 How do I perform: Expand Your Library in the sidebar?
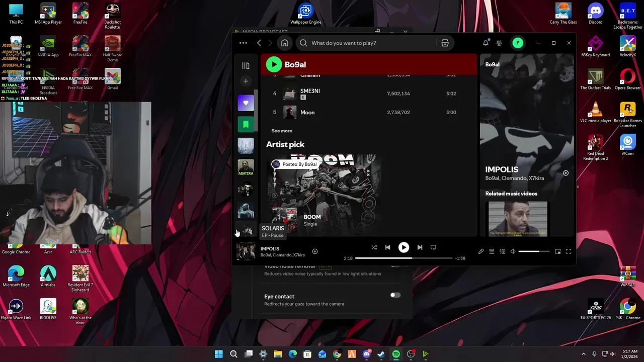pyautogui.click(x=246, y=66)
